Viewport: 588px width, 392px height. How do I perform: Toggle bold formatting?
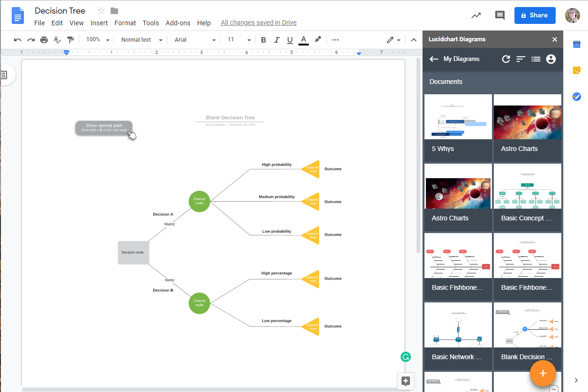[263, 40]
